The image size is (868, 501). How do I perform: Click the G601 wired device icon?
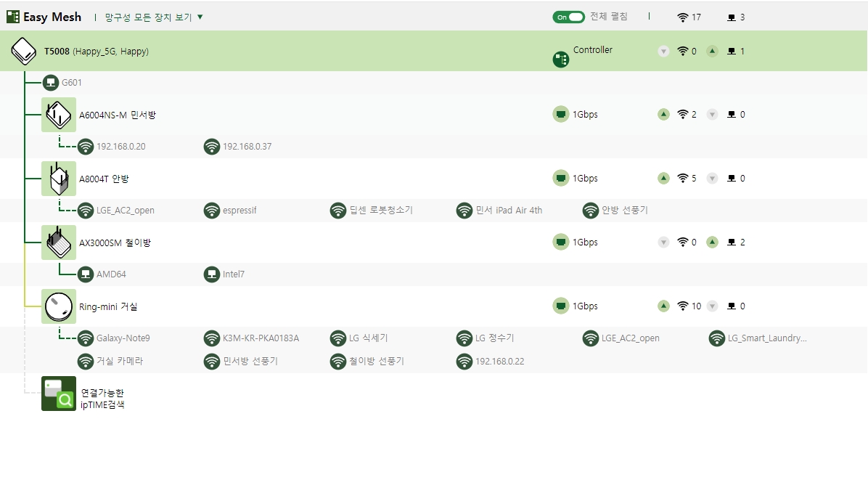(x=50, y=83)
